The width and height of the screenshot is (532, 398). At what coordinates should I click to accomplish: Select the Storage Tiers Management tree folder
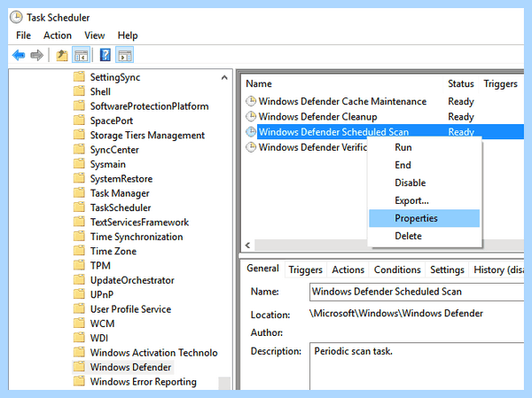[x=147, y=135]
